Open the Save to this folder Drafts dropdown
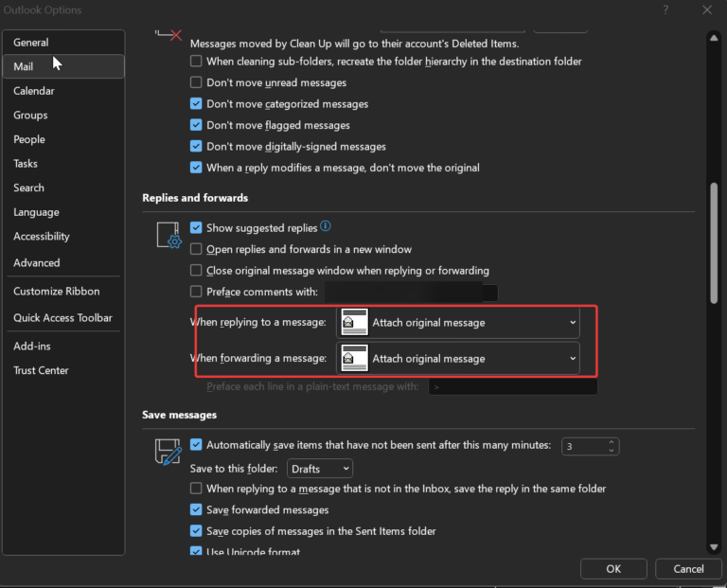This screenshot has height=588, width=727. click(x=320, y=469)
